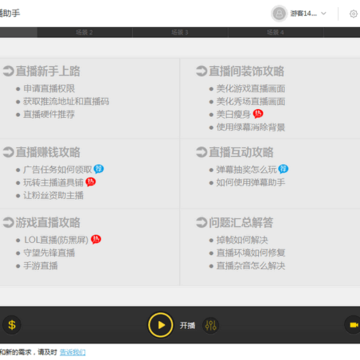Open 美化游戏直播画面 guide
This screenshot has width=360, height=360.
pos(251,89)
